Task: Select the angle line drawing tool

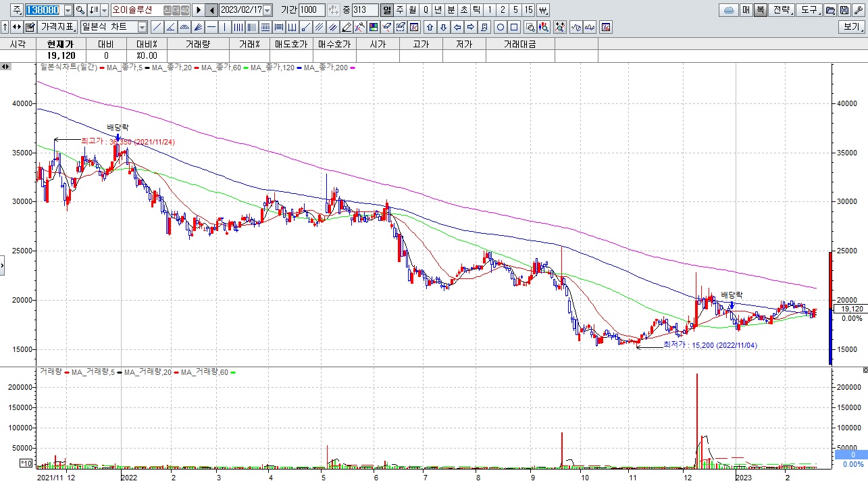Action: pyautogui.click(x=172, y=27)
